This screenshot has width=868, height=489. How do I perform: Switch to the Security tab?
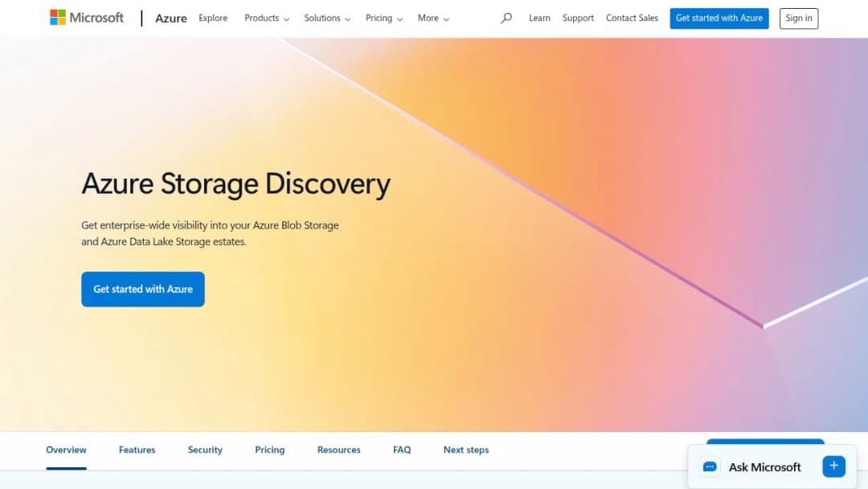(205, 450)
